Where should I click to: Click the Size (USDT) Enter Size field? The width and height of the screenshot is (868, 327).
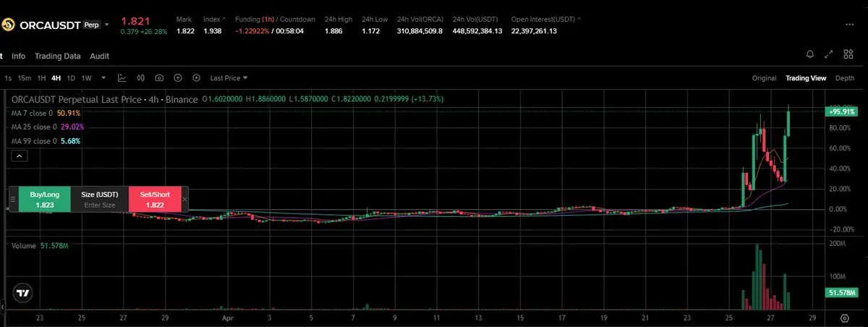100,199
